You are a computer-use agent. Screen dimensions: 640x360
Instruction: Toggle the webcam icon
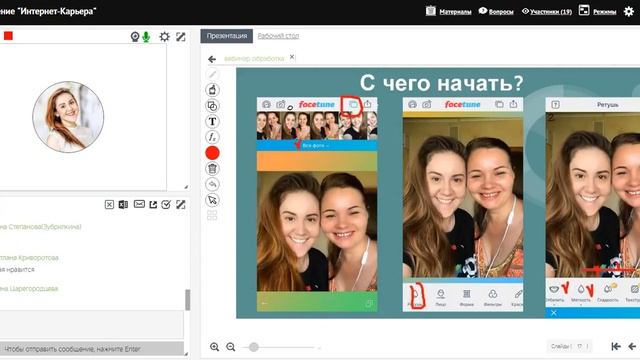pos(135,37)
